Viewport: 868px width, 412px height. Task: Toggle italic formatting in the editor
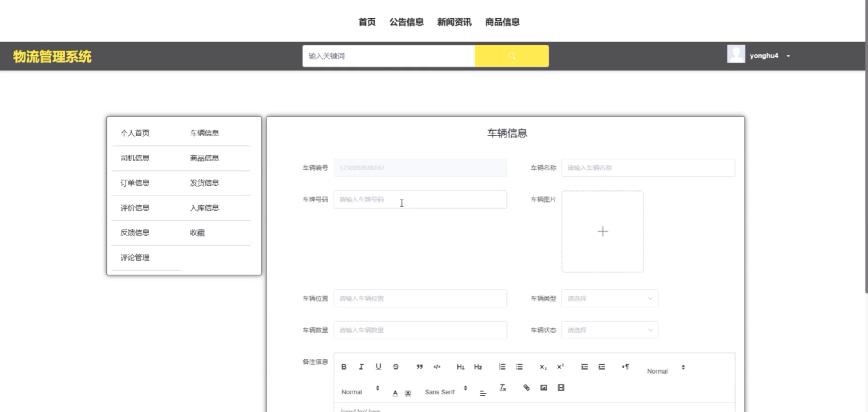pos(361,367)
